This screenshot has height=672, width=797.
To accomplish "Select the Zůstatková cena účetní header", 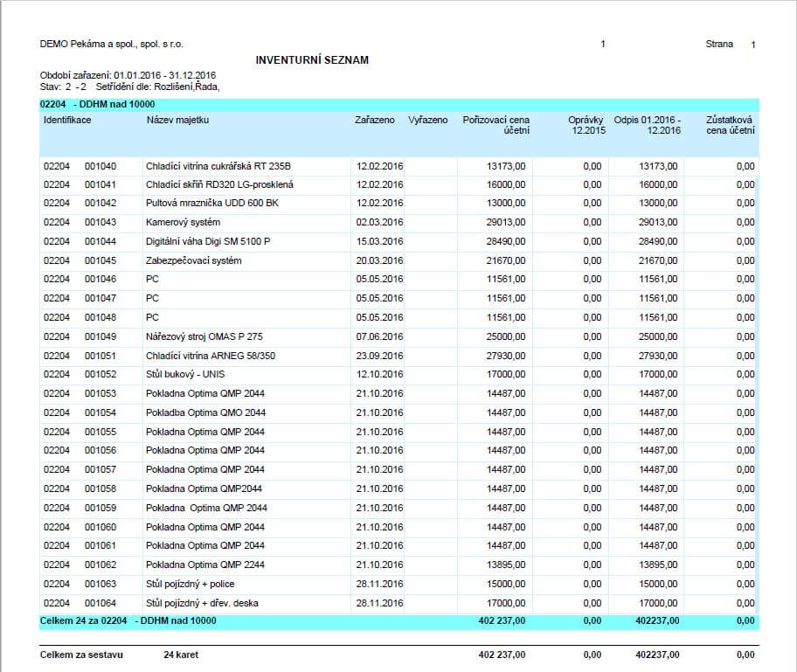I will [x=730, y=125].
